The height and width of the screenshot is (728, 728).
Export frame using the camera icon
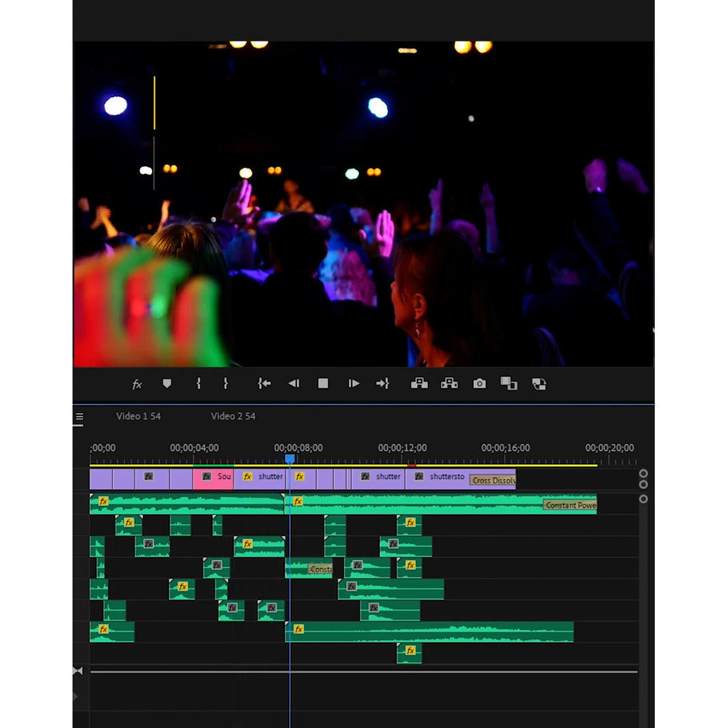click(x=480, y=383)
